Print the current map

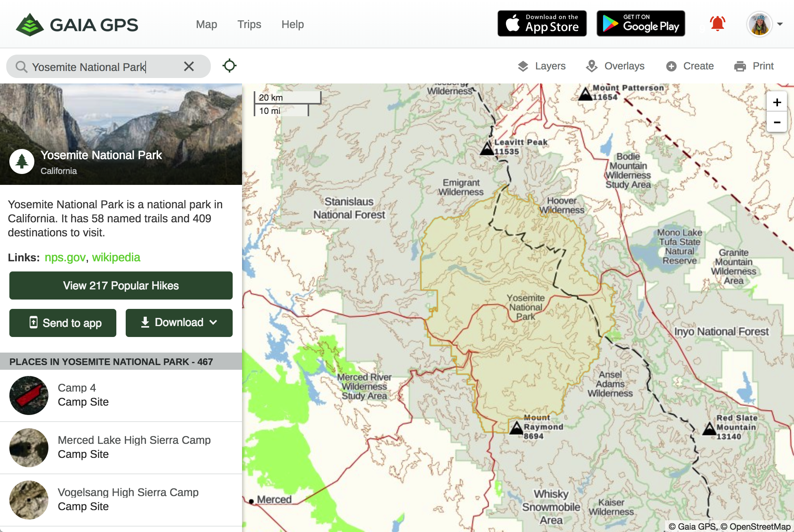coord(754,66)
